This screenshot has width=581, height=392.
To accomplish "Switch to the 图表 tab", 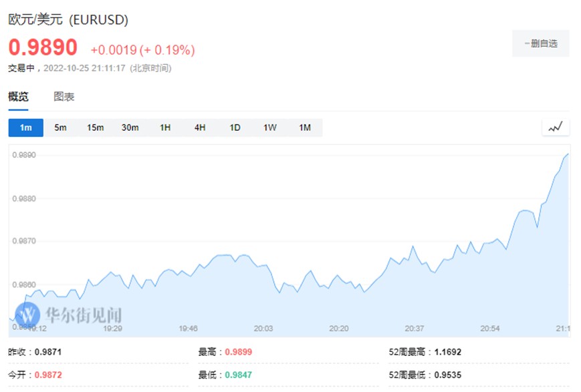I will (64, 97).
